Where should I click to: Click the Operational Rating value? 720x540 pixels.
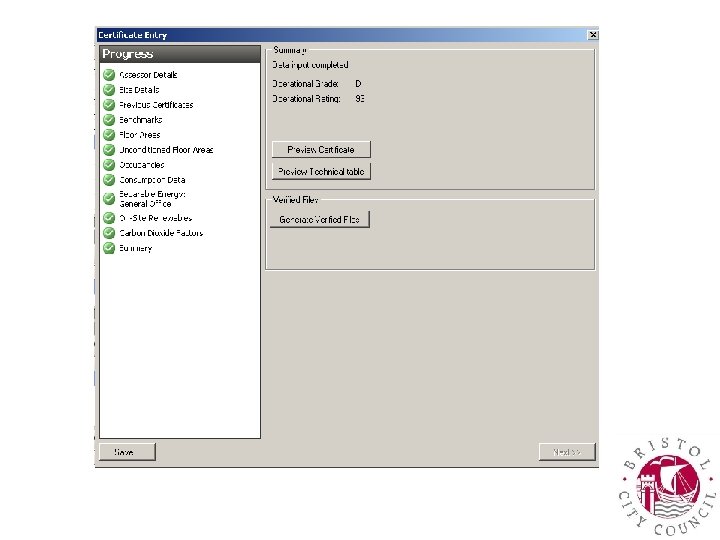pyautogui.click(x=360, y=99)
